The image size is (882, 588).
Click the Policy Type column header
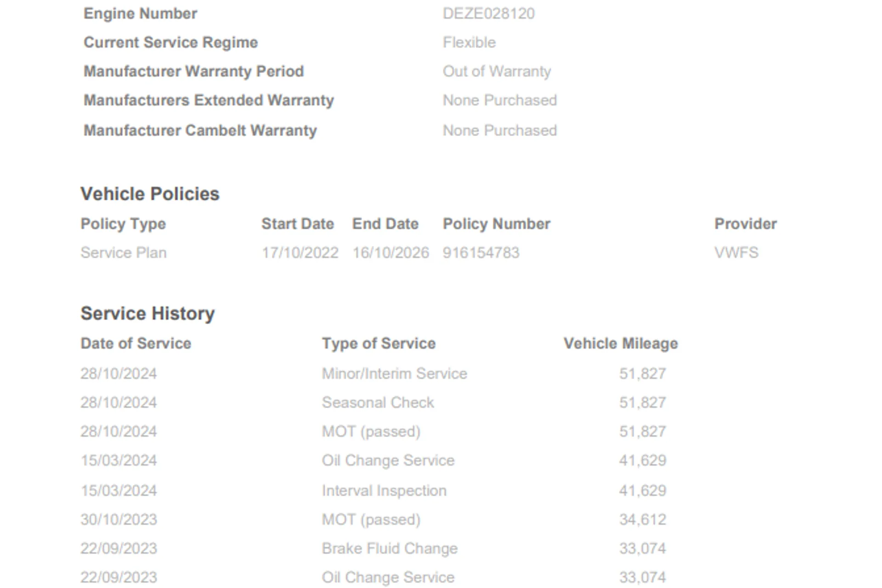123,224
